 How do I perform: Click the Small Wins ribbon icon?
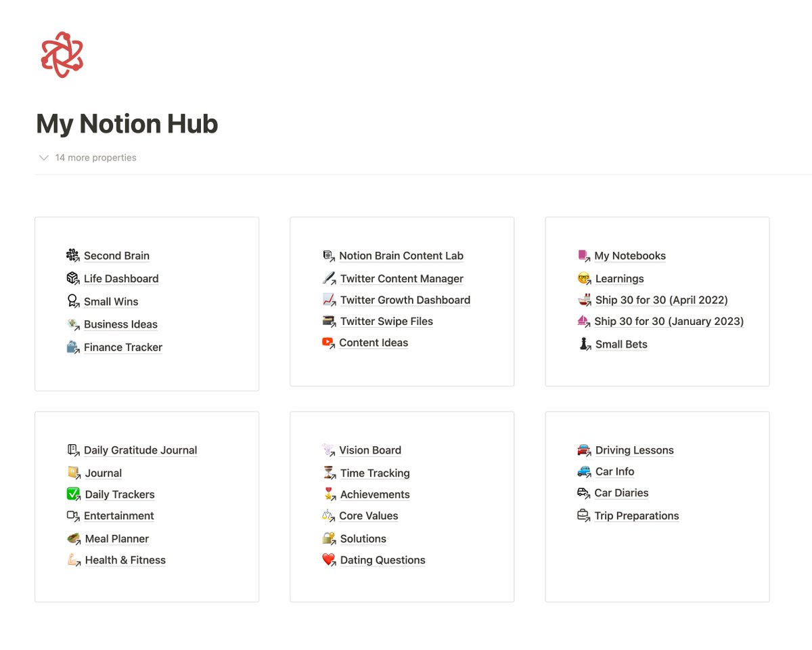point(73,301)
